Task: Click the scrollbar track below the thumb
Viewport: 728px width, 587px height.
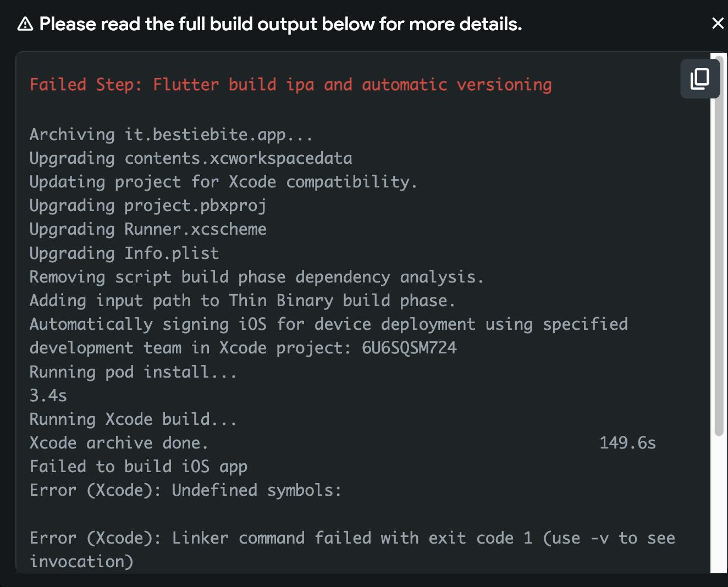Action: [719, 505]
